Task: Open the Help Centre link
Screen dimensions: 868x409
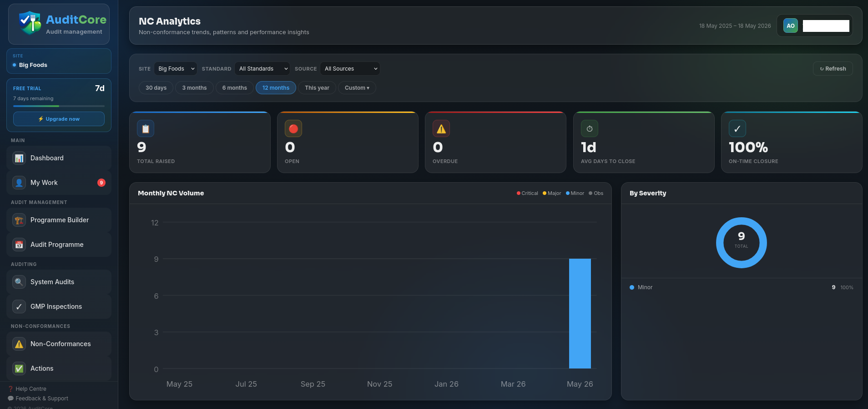Action: coord(27,389)
